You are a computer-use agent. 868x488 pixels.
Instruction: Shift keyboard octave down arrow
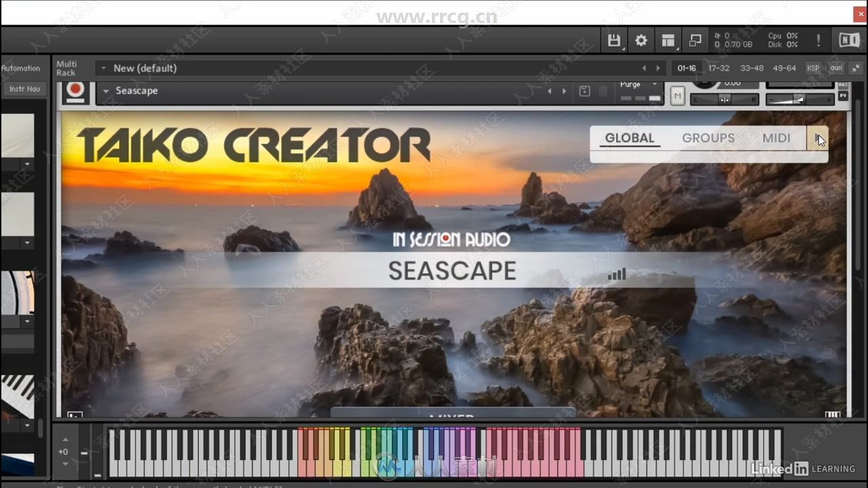coord(65,464)
